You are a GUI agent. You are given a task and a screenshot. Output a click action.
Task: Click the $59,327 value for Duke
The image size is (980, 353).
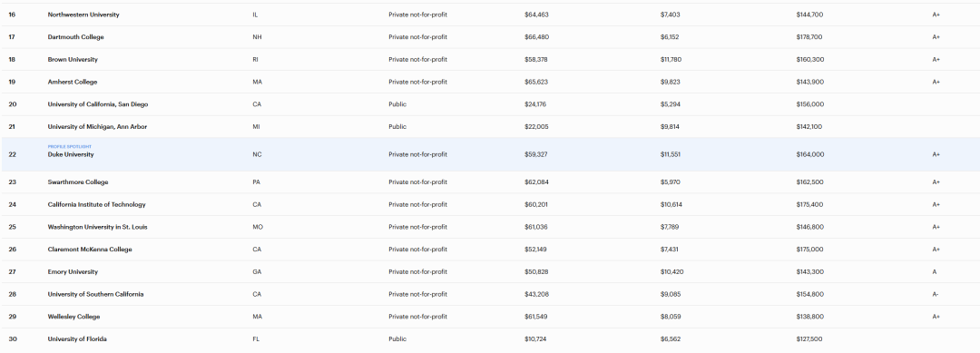536,154
